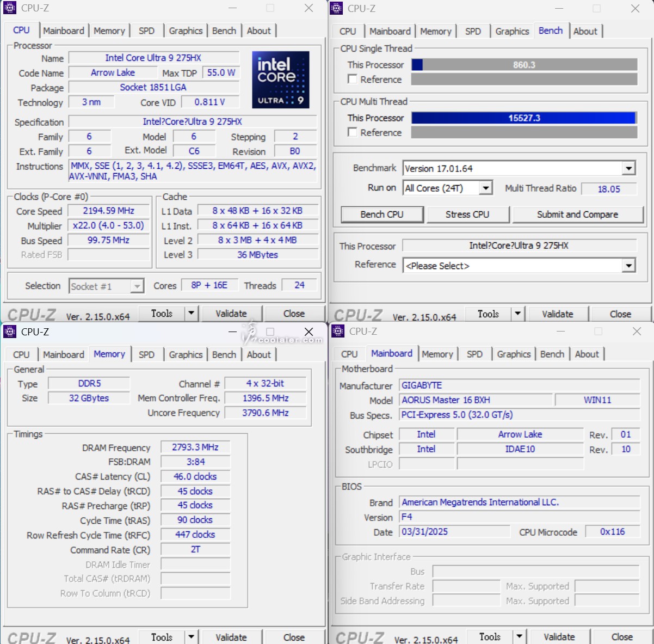Open SPD tab in CPU window
Image resolution: width=654 pixels, height=644 pixels.
click(x=146, y=31)
